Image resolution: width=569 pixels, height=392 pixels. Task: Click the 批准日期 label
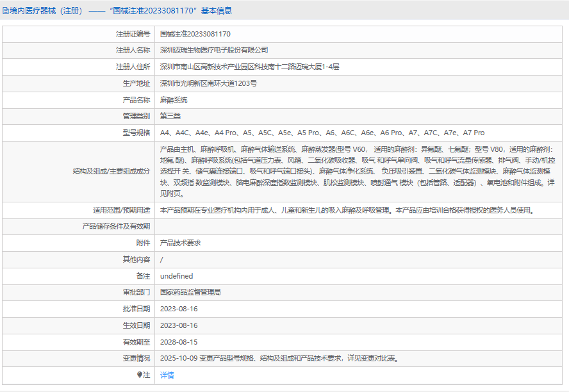[x=136, y=309]
